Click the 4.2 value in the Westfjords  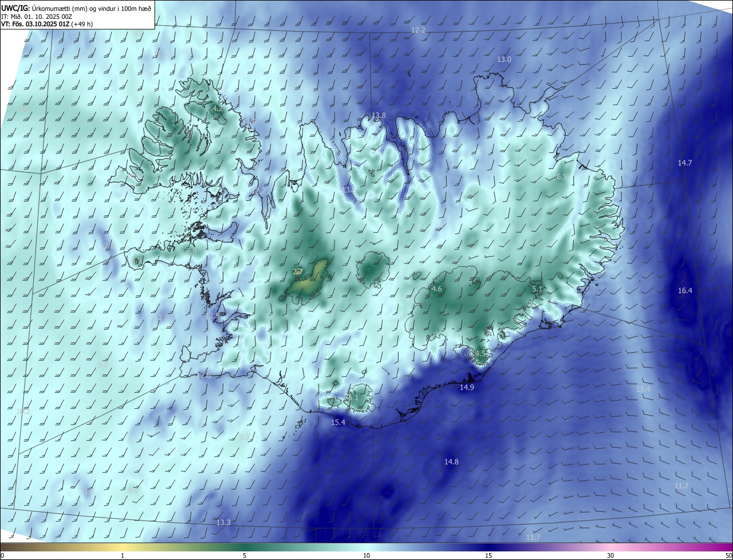point(217,108)
